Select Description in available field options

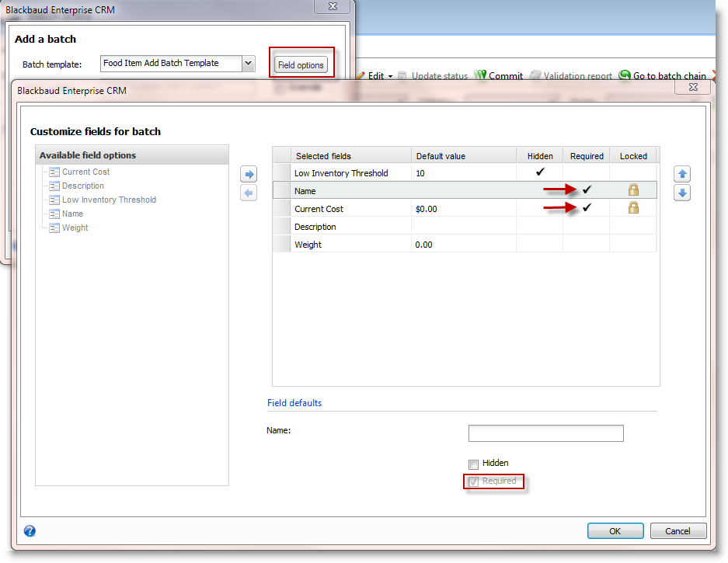pyautogui.click(x=83, y=186)
